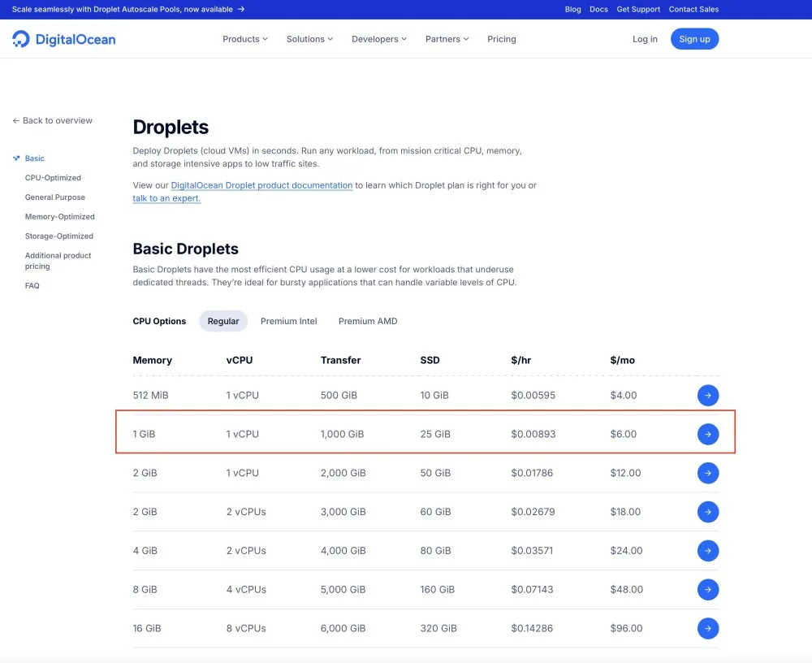
Task: Click the DigitalOcean logo
Action: point(63,39)
